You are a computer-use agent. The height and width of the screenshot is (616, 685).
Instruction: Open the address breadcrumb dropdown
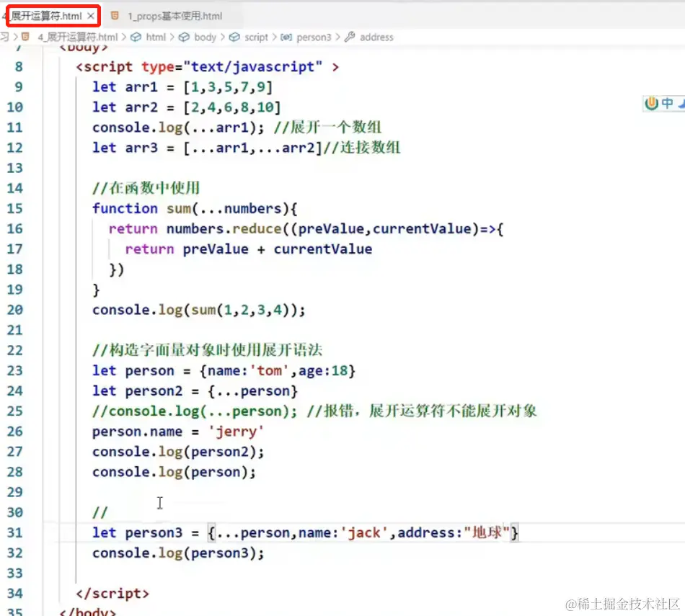pos(376,37)
